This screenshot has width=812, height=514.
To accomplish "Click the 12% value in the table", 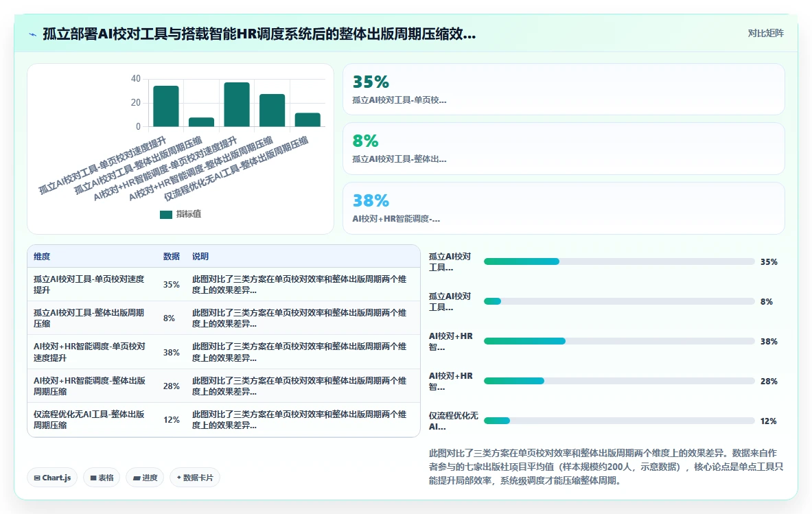I will [x=172, y=419].
